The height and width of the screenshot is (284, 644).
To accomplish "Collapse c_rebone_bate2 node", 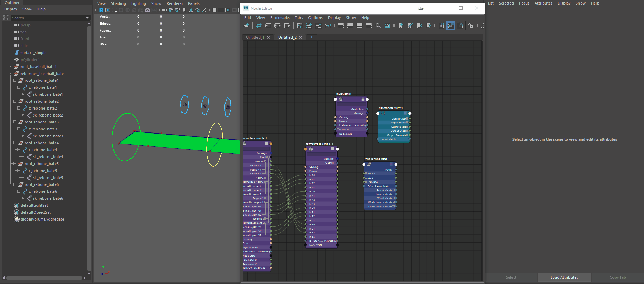I will 19,108.
